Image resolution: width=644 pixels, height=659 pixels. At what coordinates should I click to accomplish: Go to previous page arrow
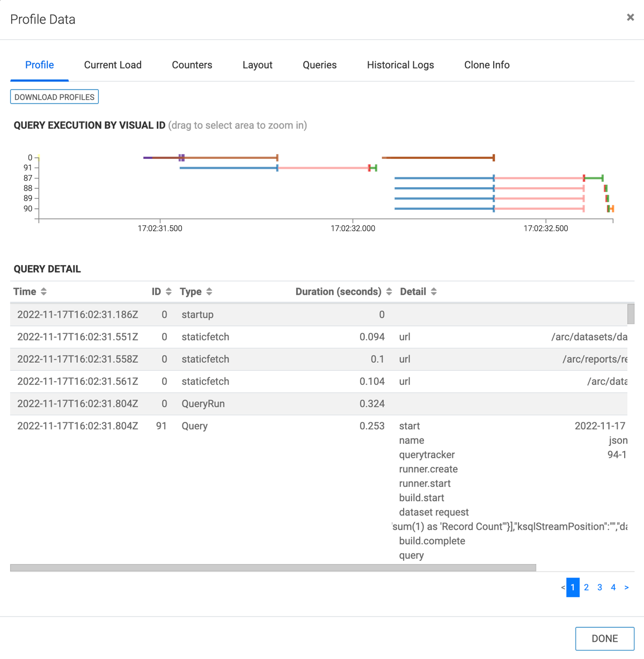[563, 588]
